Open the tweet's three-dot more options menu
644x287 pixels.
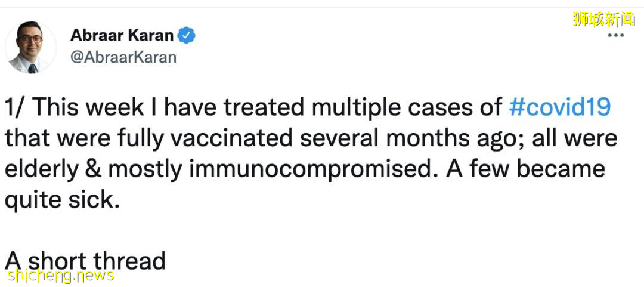pos(615,35)
